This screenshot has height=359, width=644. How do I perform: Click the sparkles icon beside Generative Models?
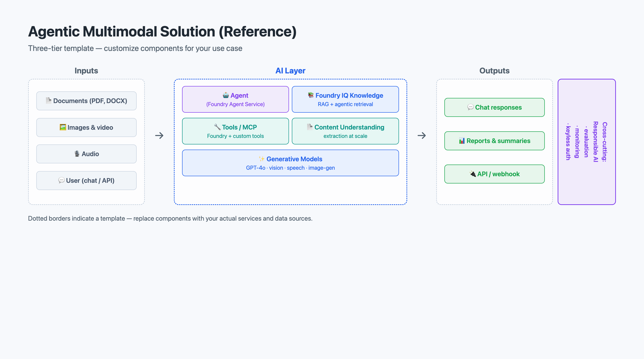pyautogui.click(x=262, y=159)
